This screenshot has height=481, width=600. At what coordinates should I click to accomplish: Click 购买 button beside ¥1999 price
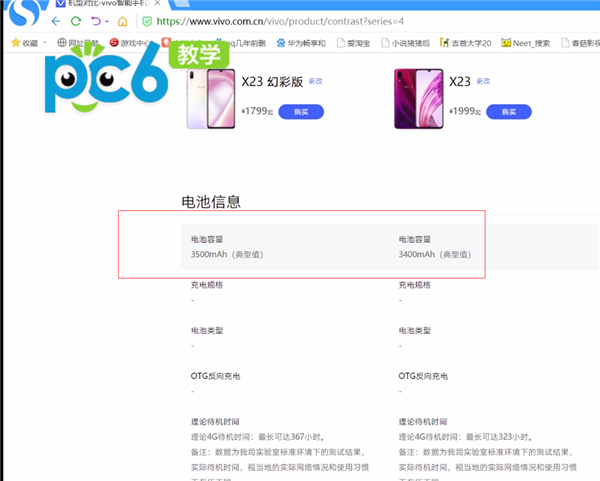pos(509,112)
